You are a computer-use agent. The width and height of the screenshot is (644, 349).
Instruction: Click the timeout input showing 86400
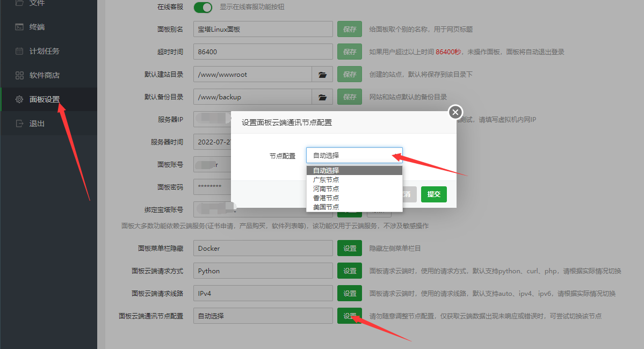[x=263, y=51]
